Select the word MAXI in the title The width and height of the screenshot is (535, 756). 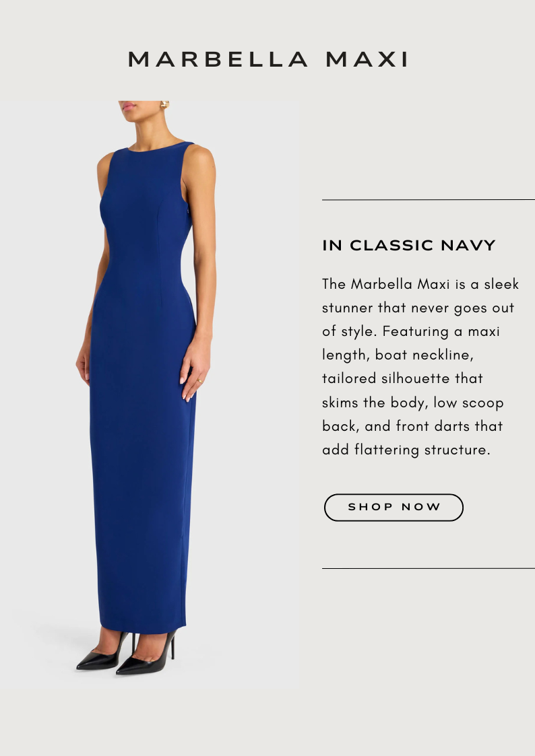coord(367,60)
